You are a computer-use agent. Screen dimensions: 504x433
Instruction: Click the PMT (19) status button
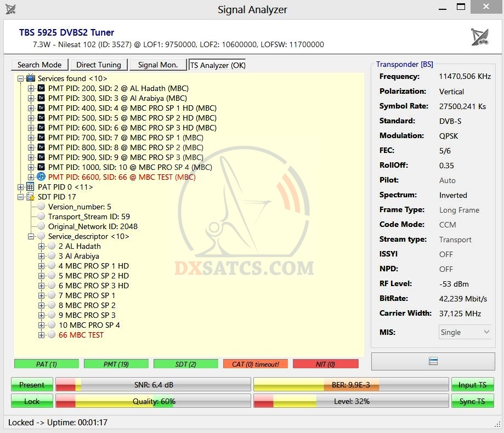[116, 364]
